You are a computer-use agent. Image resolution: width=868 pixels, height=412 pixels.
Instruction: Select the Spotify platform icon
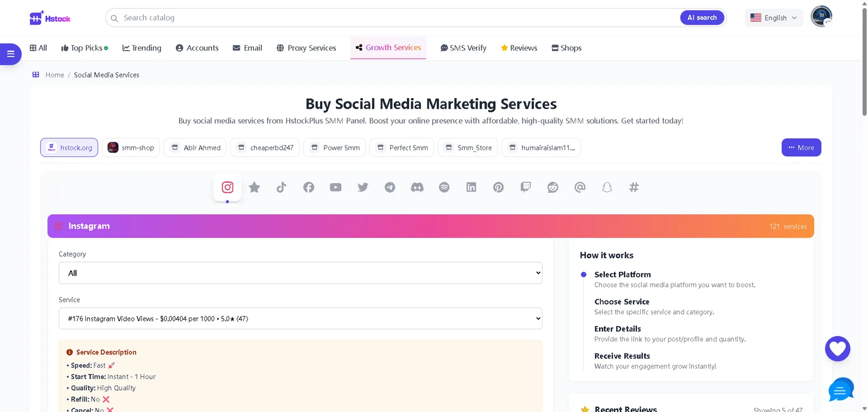pyautogui.click(x=444, y=187)
